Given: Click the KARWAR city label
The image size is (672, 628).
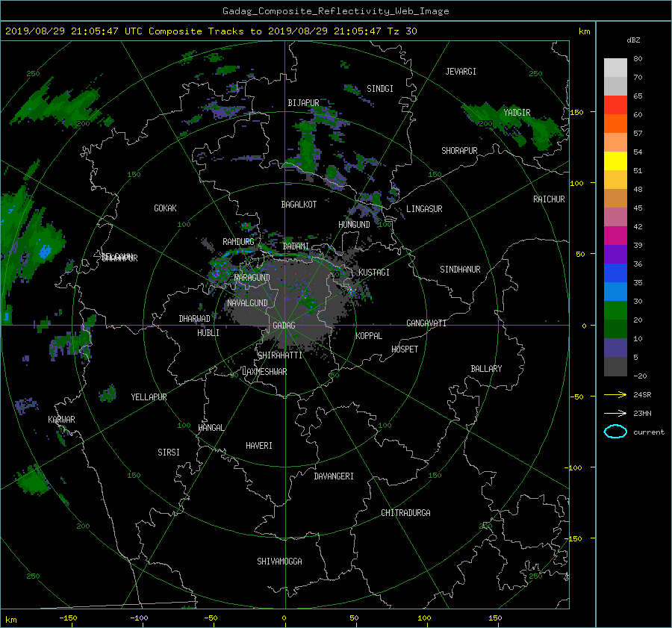Looking at the screenshot, I should pyautogui.click(x=62, y=420).
